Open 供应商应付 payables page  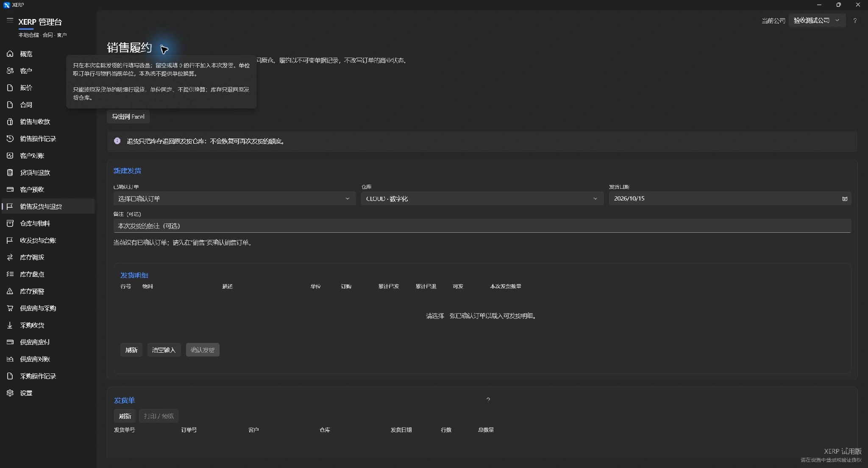click(x=47, y=342)
